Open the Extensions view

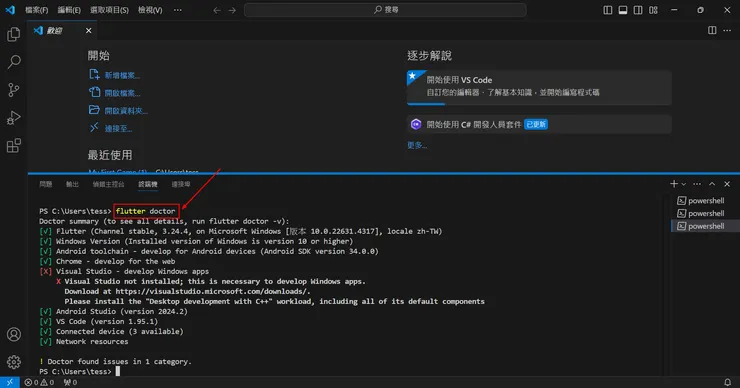[x=14, y=145]
